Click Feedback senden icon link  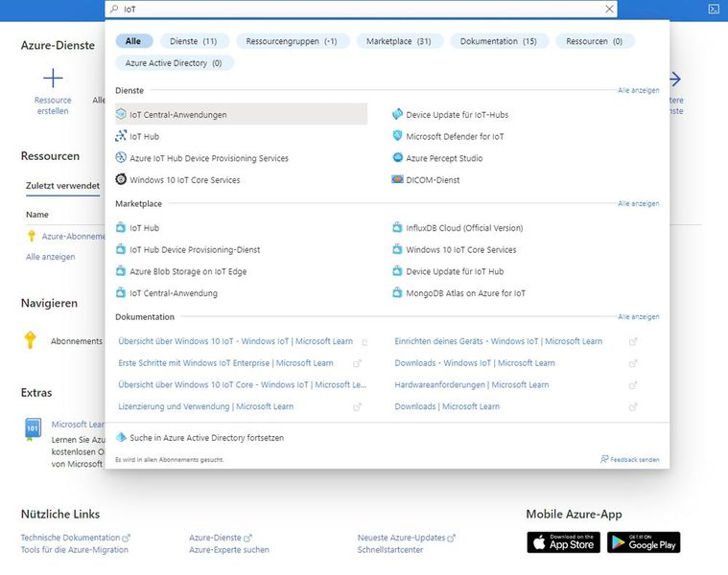604,459
